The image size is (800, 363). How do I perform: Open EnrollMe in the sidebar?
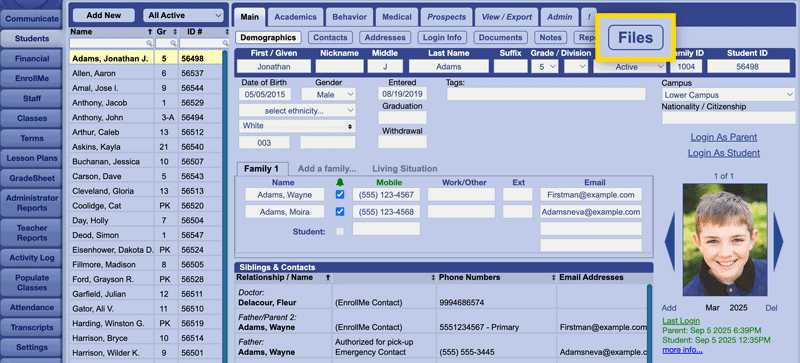pos(32,79)
